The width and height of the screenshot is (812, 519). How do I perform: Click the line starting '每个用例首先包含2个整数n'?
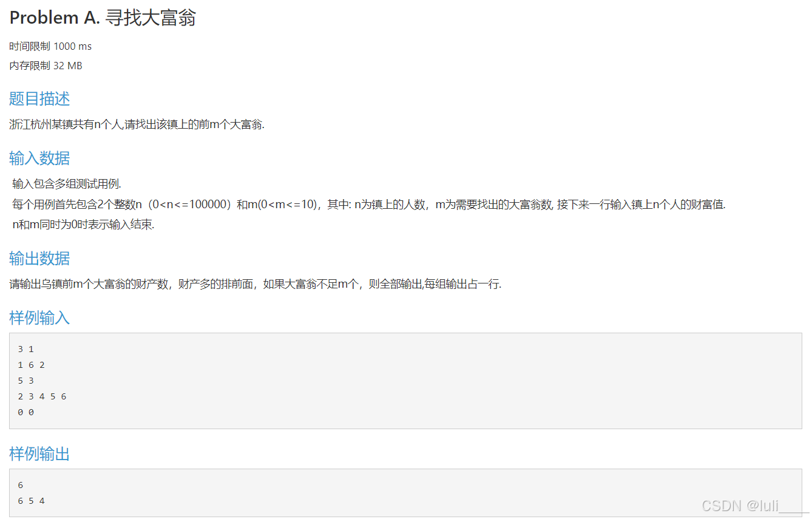click(x=369, y=205)
